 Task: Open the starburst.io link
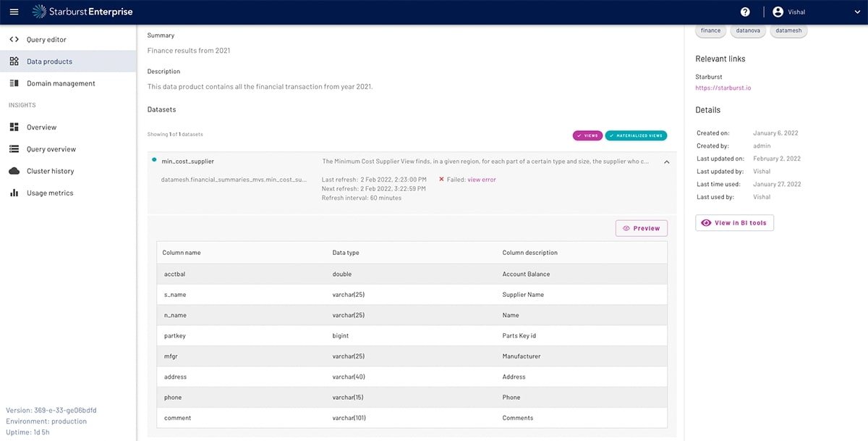723,88
